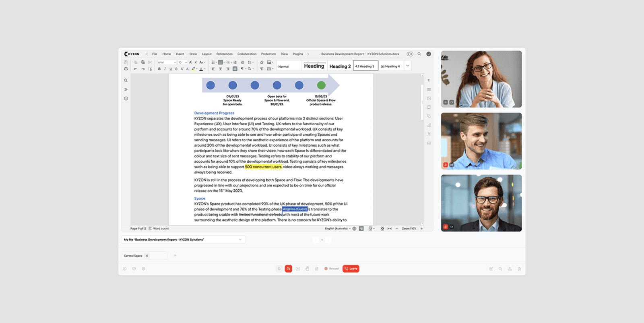This screenshot has height=323, width=644.
Task: Click the paste icon in the toolbar
Action: (x=143, y=62)
